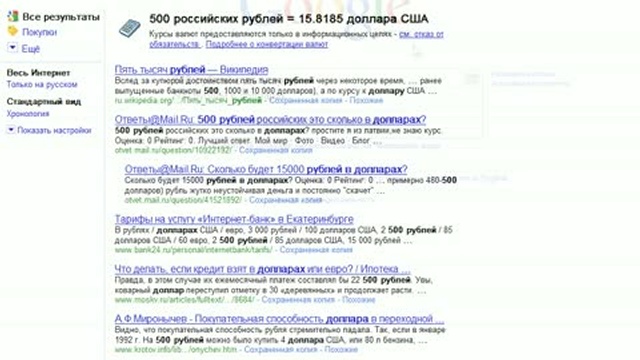Click 'Ещё' to show more categories
The image size is (640, 360).
[31, 49]
